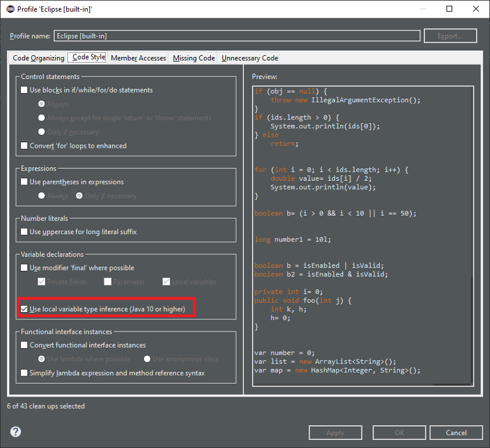This screenshot has width=490, height=448.
Task: Enable 'Use blocks in if/while/for/do statements'
Action: 24,90
